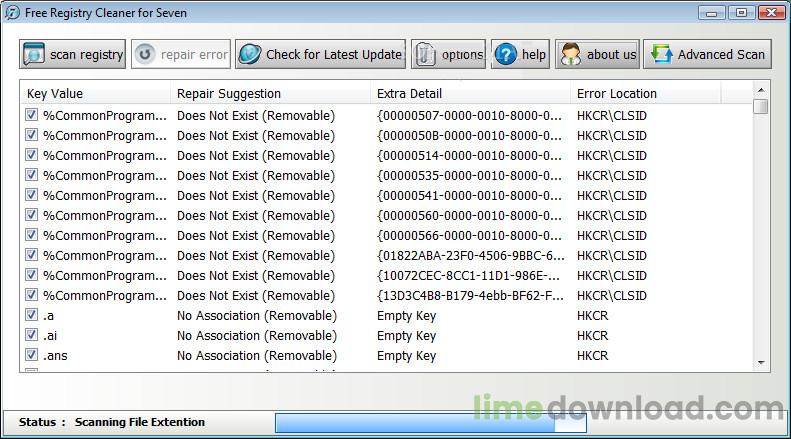Click the scan registry icon
This screenshot has width=791, height=439.
pyautogui.click(x=33, y=54)
